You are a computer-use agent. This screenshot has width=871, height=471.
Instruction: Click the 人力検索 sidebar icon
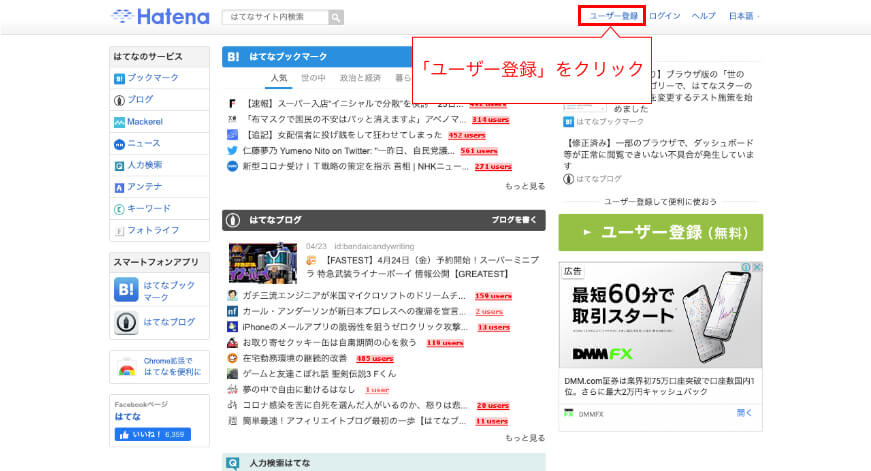click(x=119, y=166)
